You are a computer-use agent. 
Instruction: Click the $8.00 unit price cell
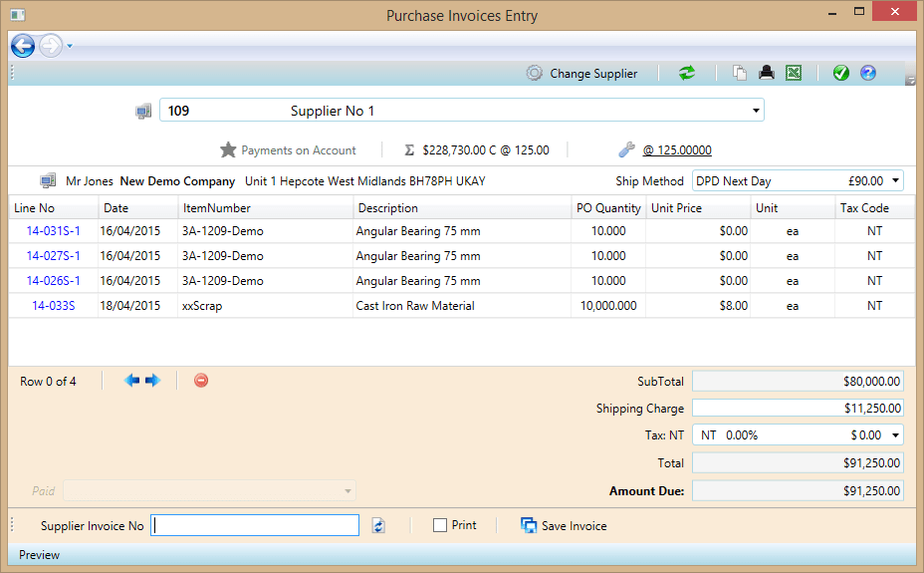698,305
